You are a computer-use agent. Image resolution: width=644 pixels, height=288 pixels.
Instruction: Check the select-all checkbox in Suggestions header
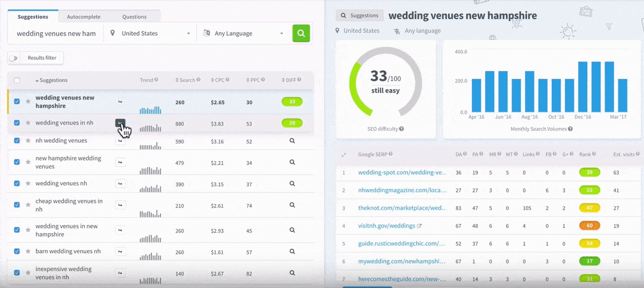click(17, 80)
